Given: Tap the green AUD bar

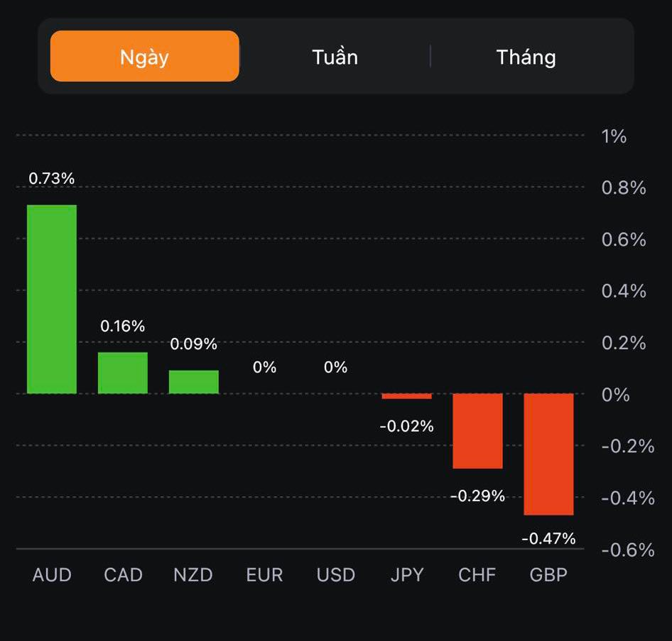Looking at the screenshot, I should [x=52, y=299].
